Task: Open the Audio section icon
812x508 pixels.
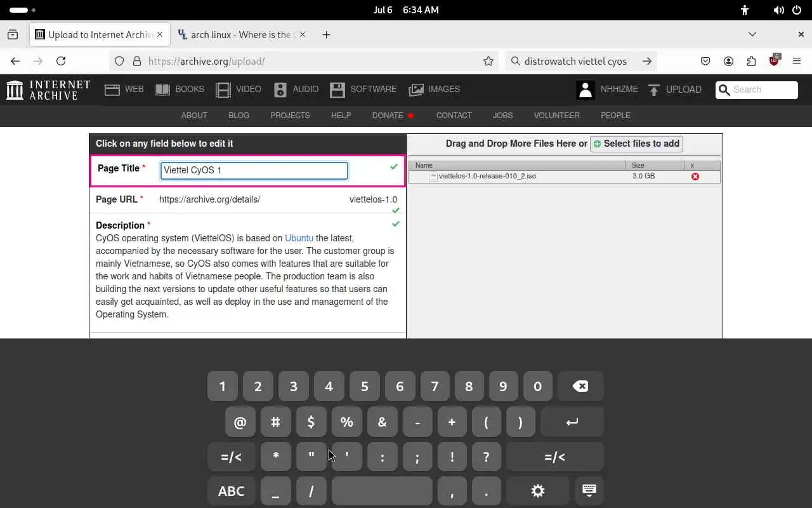Action: pos(280,90)
